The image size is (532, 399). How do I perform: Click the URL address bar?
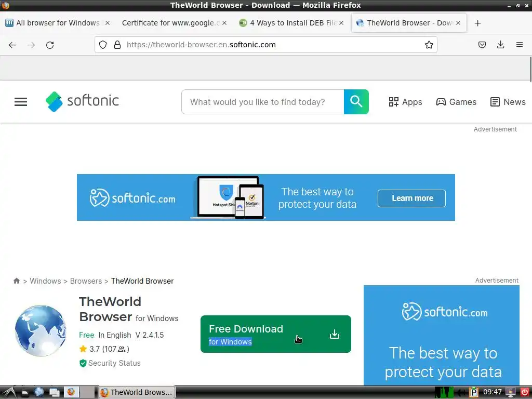pyautogui.click(x=266, y=45)
